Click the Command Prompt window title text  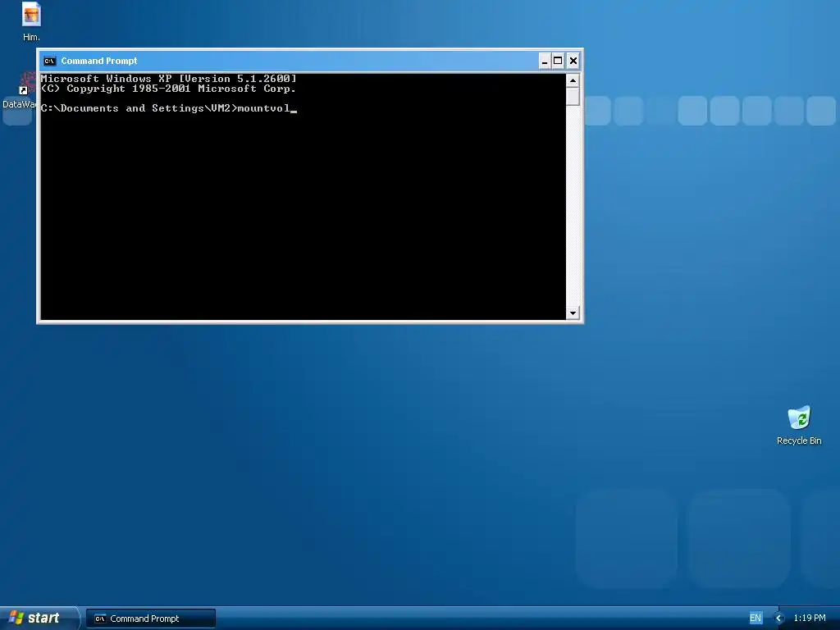tap(99, 61)
